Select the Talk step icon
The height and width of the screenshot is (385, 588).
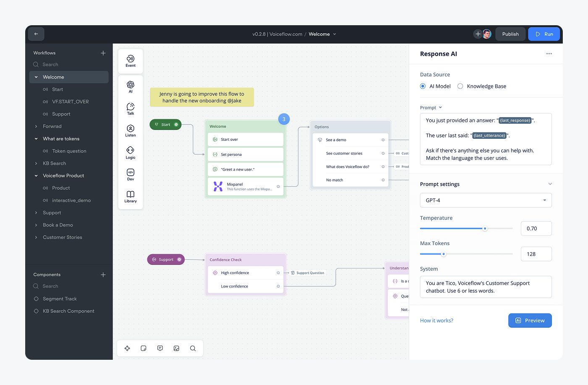click(x=131, y=109)
